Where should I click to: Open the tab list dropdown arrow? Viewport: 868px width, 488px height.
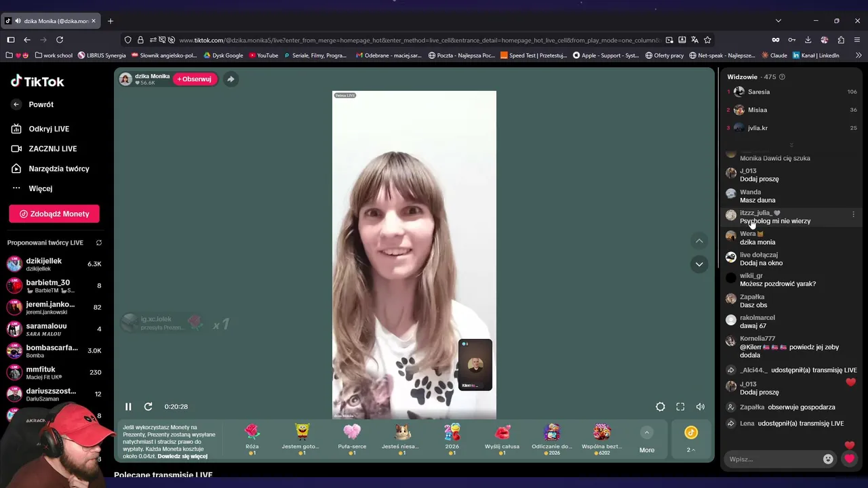coord(778,21)
